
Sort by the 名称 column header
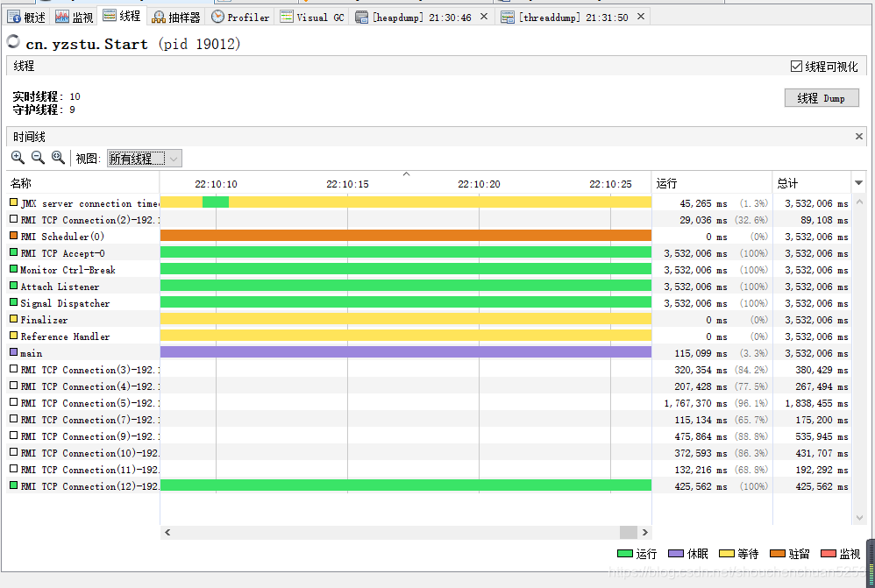83,183
